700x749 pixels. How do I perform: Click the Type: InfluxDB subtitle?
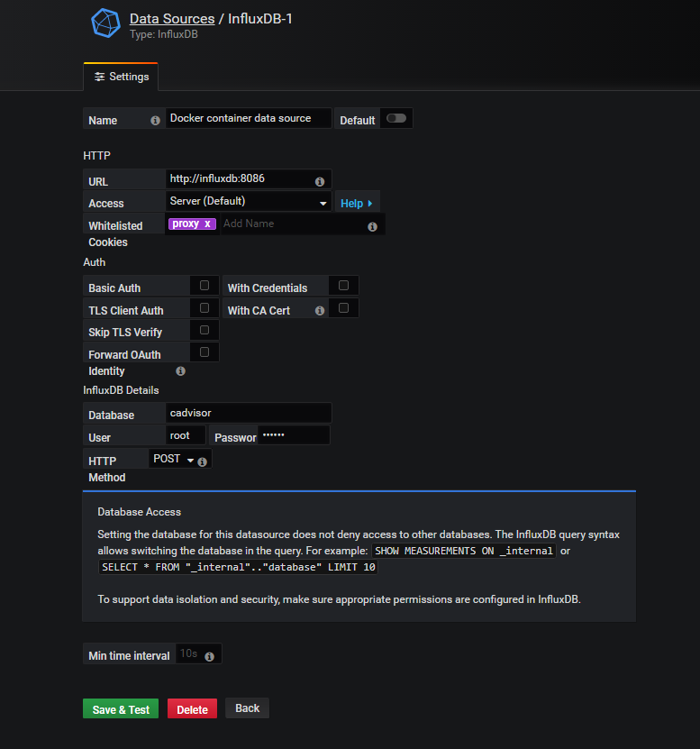click(163, 34)
